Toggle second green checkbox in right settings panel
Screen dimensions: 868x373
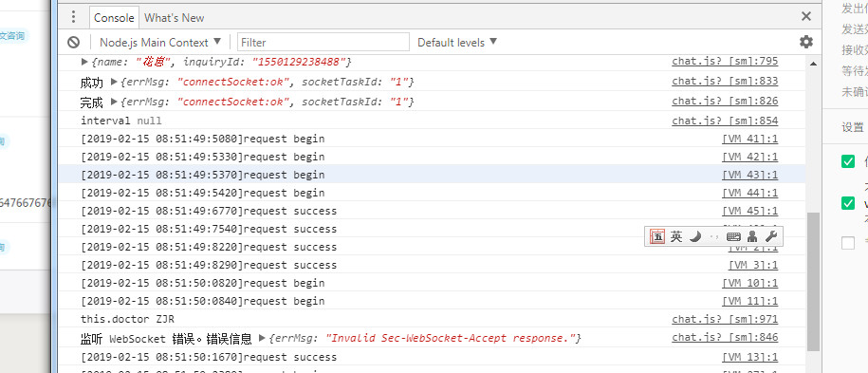(x=848, y=203)
